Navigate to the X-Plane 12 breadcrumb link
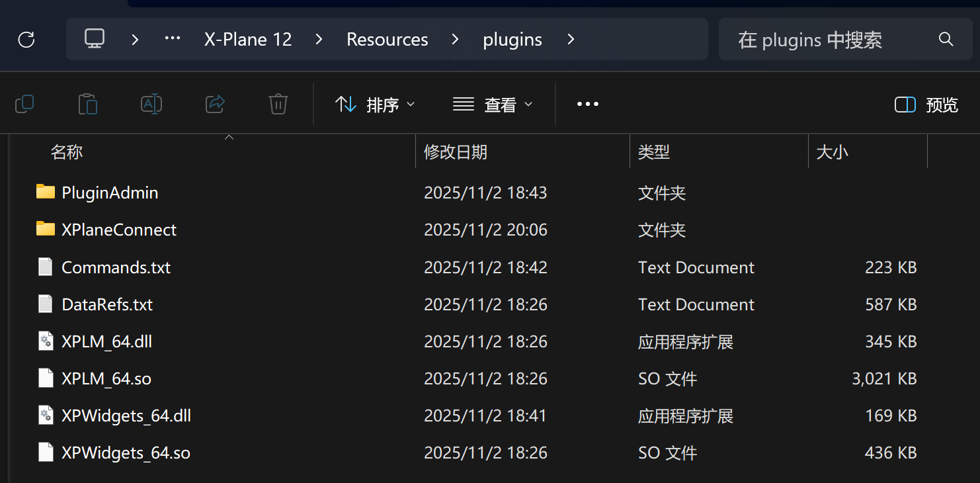The image size is (980, 483). pyautogui.click(x=247, y=40)
